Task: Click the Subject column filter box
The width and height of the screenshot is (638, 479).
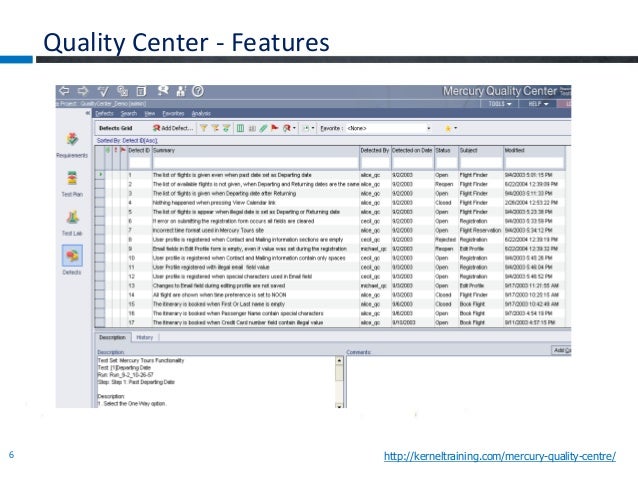Action: tap(481, 163)
